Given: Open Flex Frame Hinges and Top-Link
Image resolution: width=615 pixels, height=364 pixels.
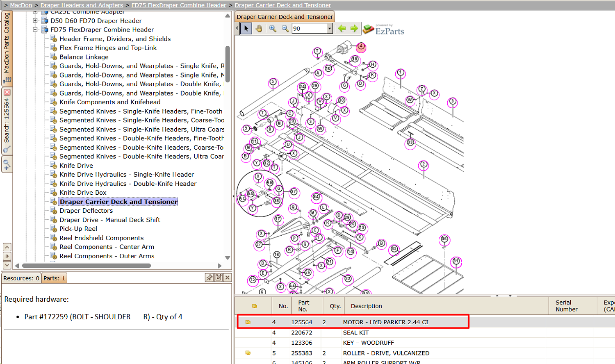Looking at the screenshot, I should (x=108, y=48).
